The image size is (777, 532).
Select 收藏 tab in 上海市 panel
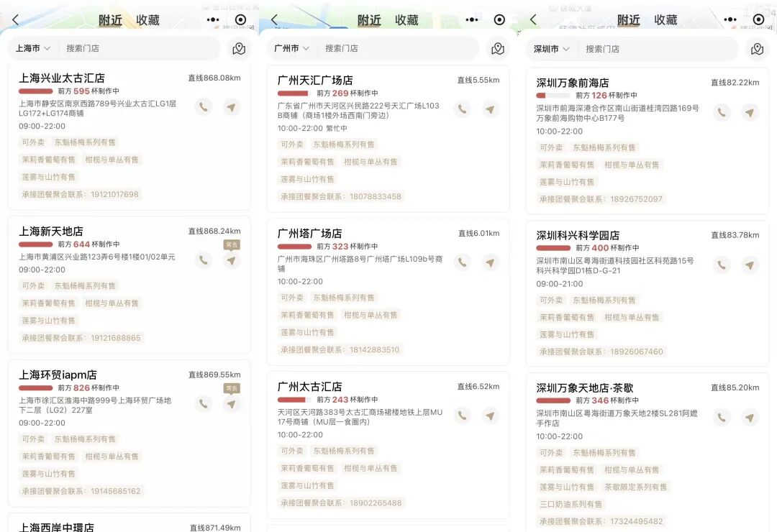pyautogui.click(x=147, y=20)
